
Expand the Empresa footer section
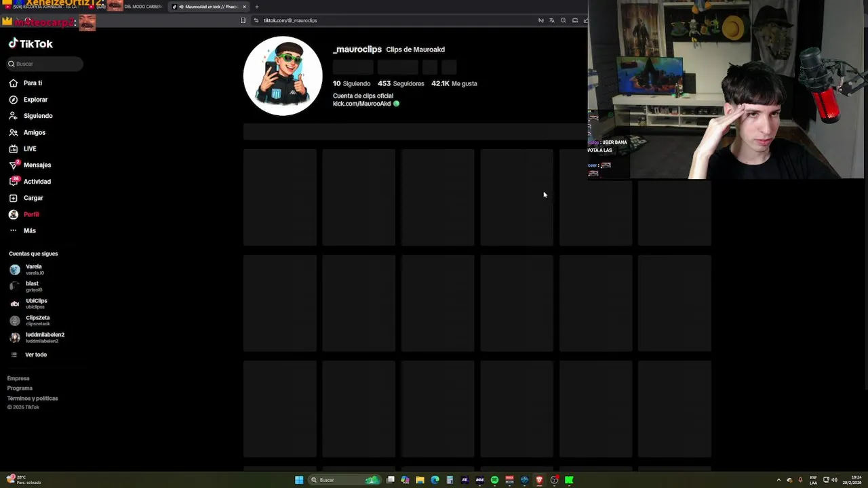click(x=18, y=378)
